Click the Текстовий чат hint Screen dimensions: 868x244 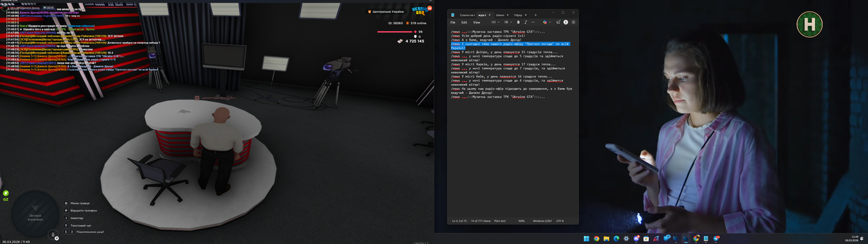pyautogui.click(x=81, y=226)
